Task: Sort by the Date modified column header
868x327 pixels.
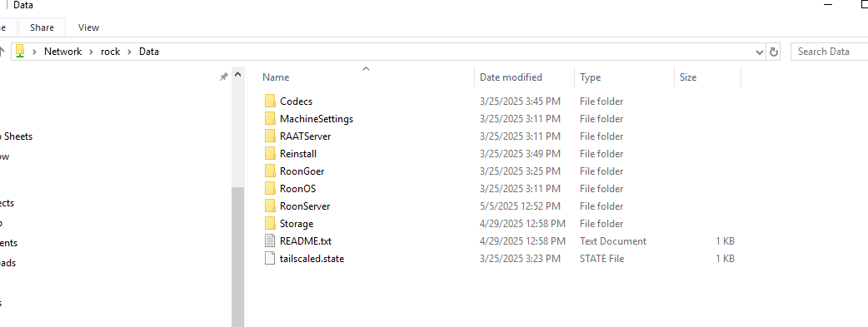Action: (x=511, y=77)
